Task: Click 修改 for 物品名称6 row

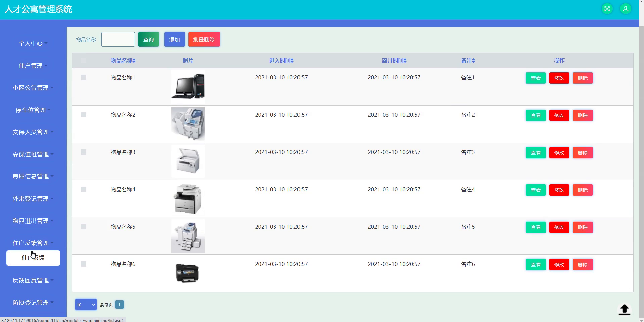Action: tap(559, 265)
